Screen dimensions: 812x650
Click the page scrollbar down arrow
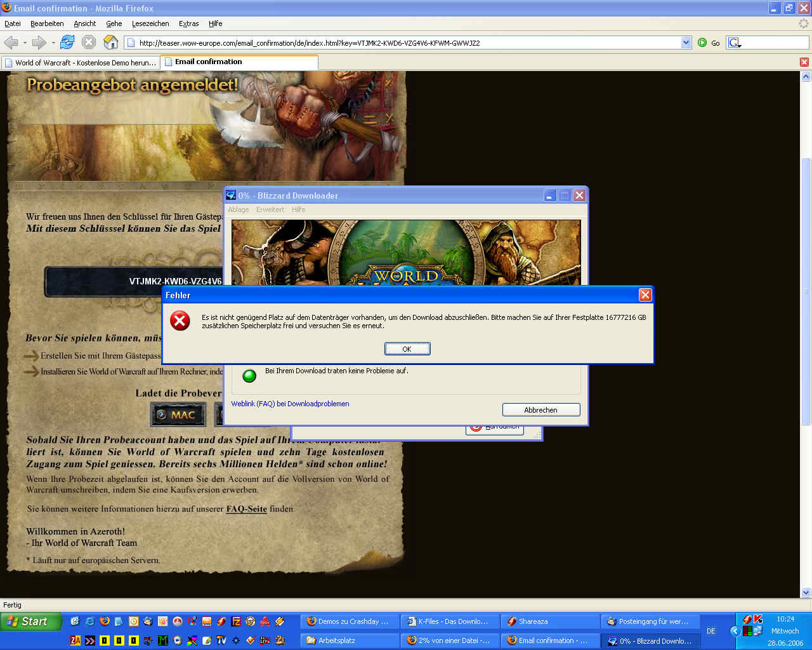[x=806, y=592]
